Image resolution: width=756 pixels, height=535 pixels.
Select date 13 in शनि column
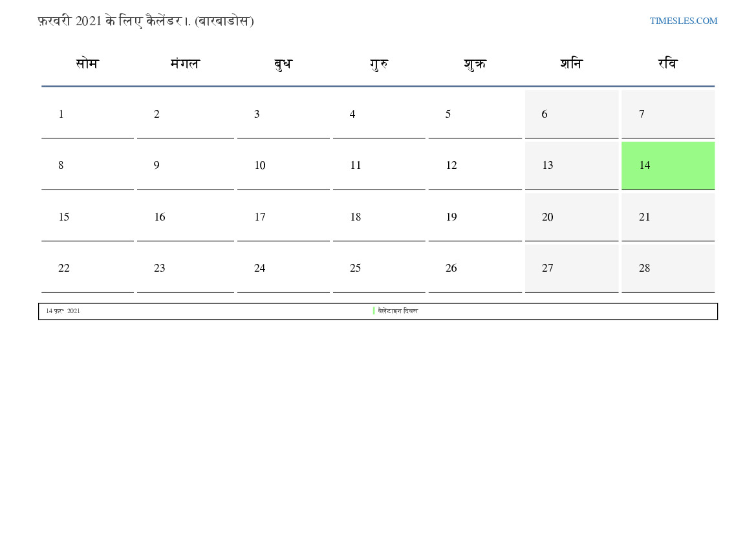pyautogui.click(x=571, y=166)
